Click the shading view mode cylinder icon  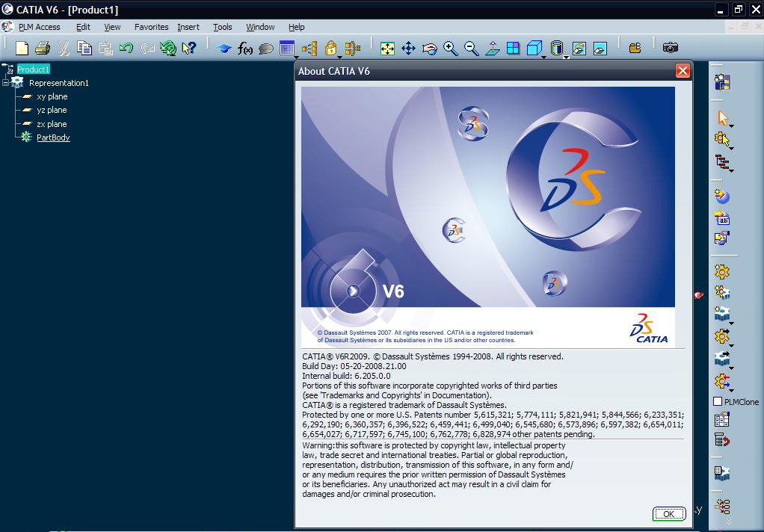coord(557,48)
